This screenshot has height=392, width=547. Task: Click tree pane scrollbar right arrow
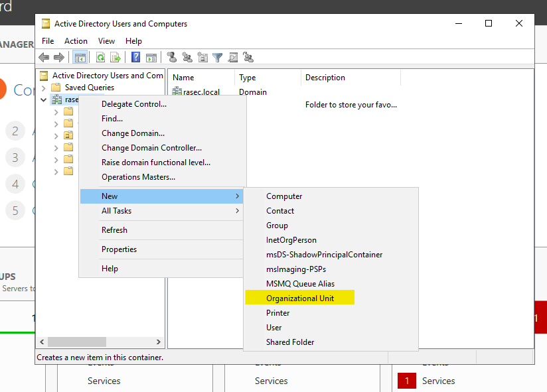click(x=159, y=342)
